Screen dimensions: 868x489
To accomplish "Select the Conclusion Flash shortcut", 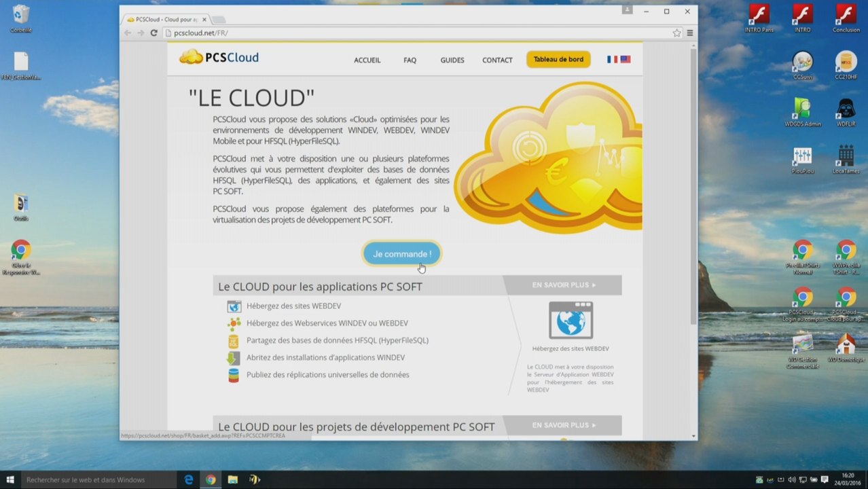I will pos(846,18).
